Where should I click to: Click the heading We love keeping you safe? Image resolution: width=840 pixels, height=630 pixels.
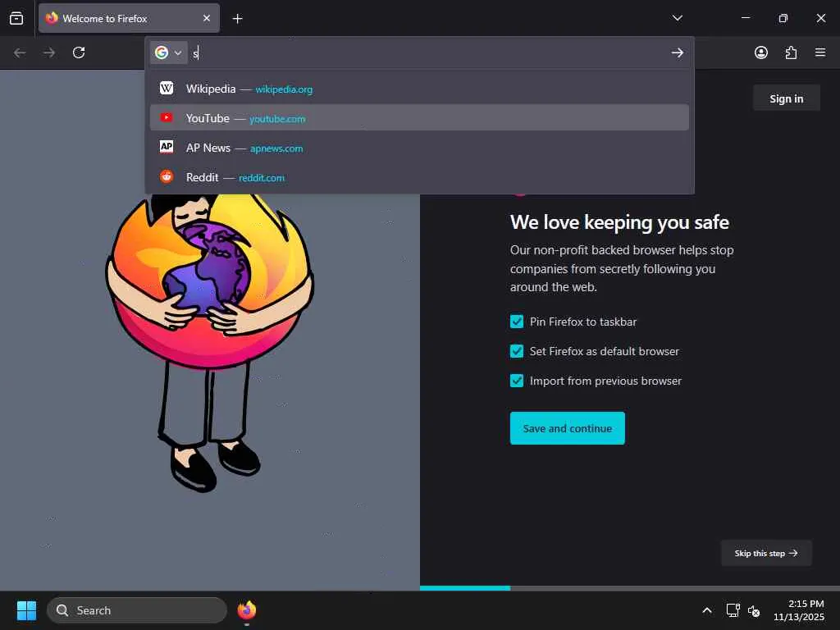coord(619,222)
